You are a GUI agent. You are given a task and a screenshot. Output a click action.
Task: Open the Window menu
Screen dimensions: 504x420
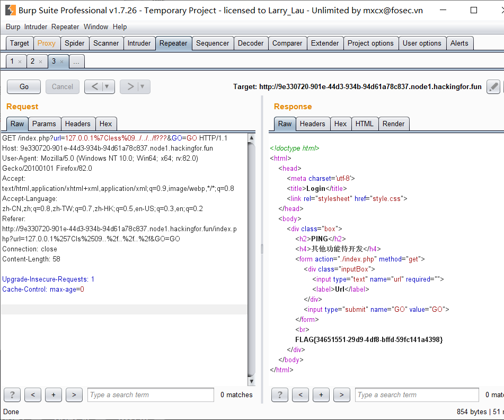[x=96, y=27]
